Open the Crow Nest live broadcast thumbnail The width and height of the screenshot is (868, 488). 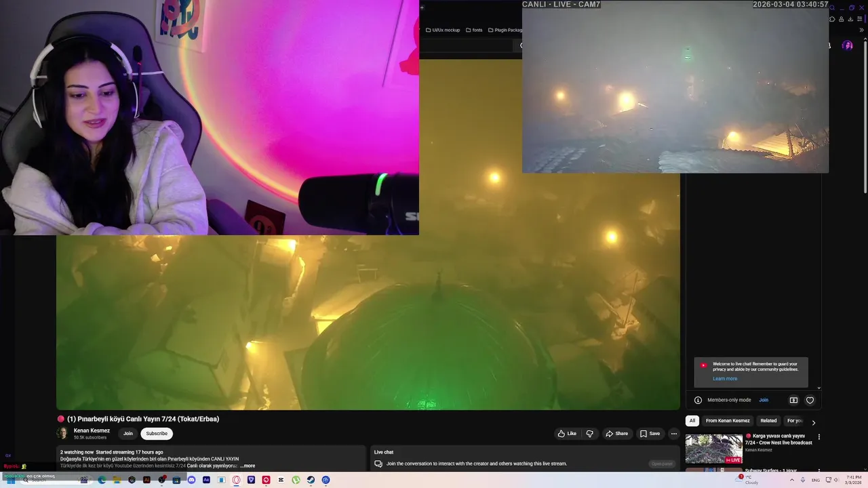point(713,449)
